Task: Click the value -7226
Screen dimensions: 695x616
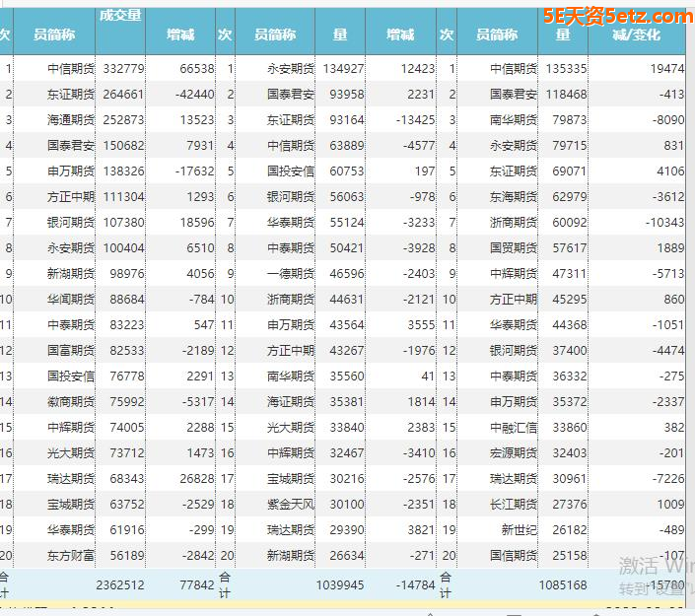Action: point(668,479)
